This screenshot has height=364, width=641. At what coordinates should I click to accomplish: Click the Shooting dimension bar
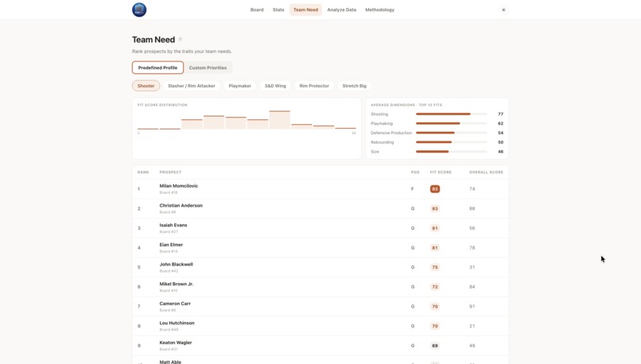(451, 114)
